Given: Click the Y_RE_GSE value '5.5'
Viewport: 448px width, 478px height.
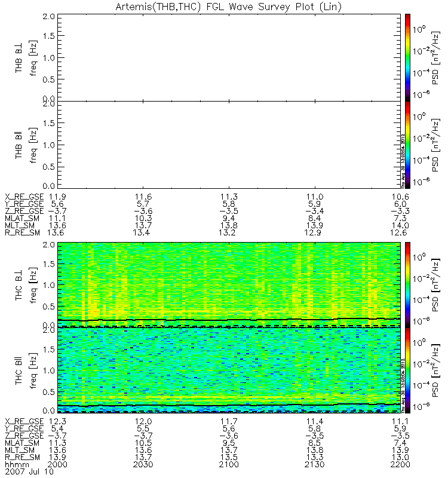Looking at the screenshot, I should pyautogui.click(x=143, y=428).
